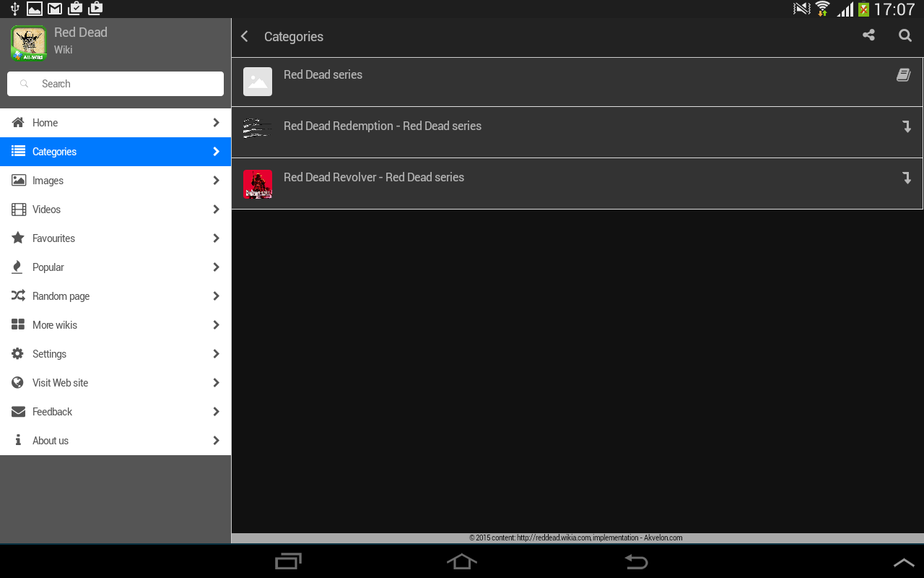
Task: Click the magnifier icon in Search box
Action: coord(25,84)
